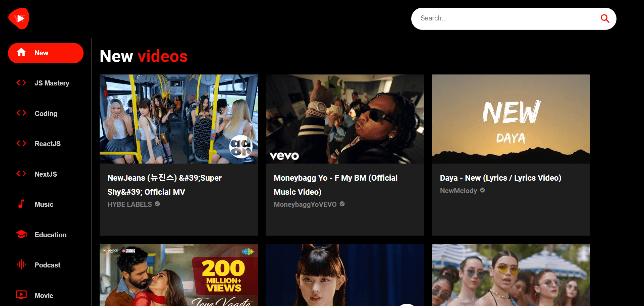Visit the MoneybaggYoVEVO channel
The height and width of the screenshot is (306, 644).
tap(305, 204)
